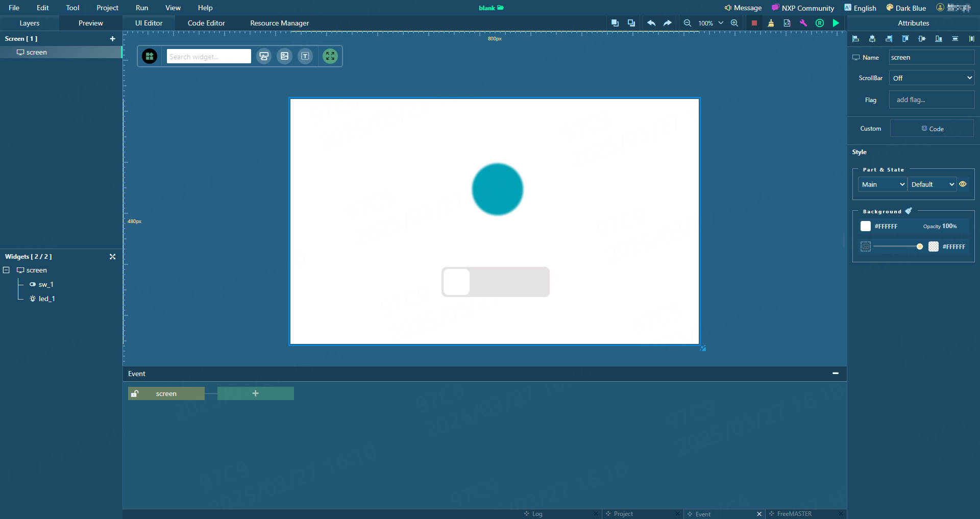980x519 pixels.
Task: Toggle the sw_1 switch on canvas
Action: pos(496,282)
